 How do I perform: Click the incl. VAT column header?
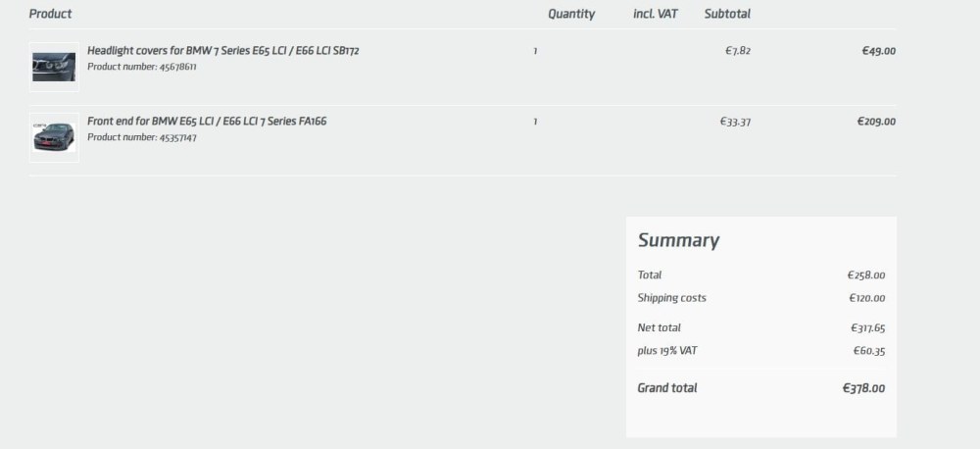pos(655,14)
